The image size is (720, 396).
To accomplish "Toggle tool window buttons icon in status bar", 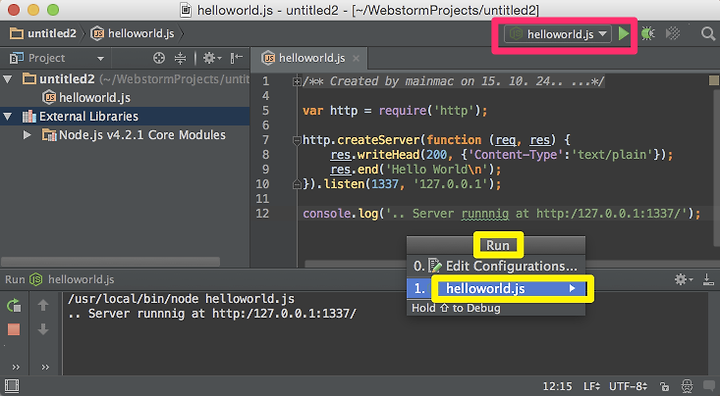I will point(12,386).
